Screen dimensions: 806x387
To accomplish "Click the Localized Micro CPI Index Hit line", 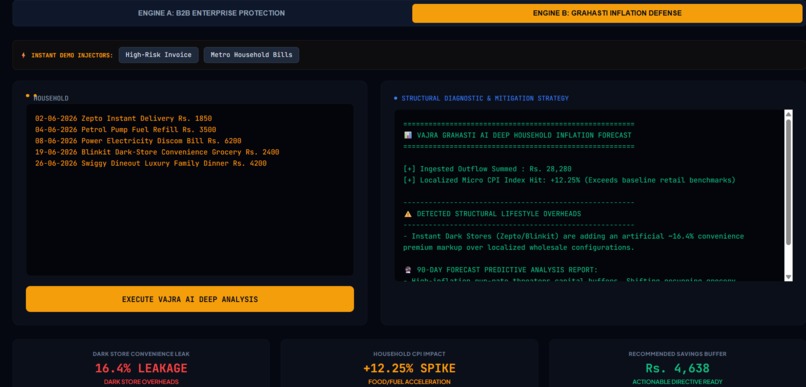I will [x=570, y=180].
